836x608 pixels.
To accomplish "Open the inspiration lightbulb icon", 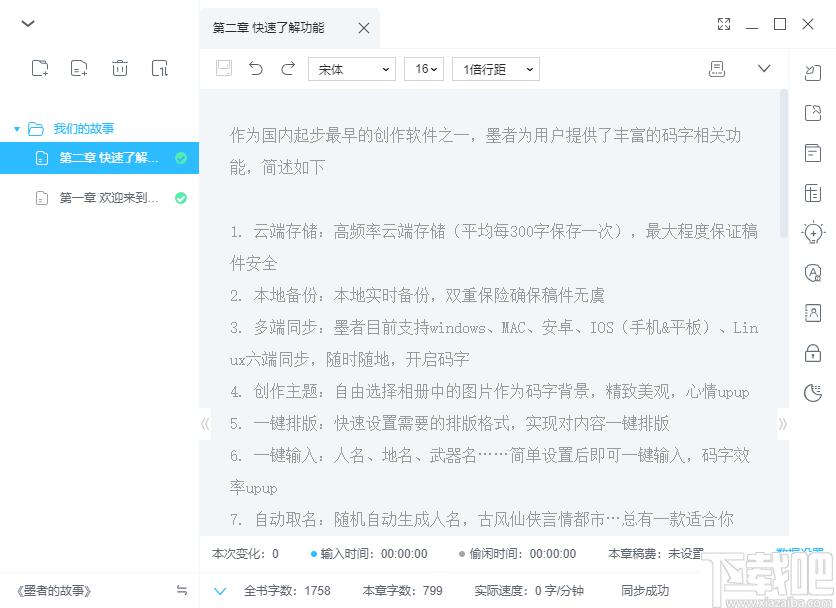I will click(x=813, y=233).
